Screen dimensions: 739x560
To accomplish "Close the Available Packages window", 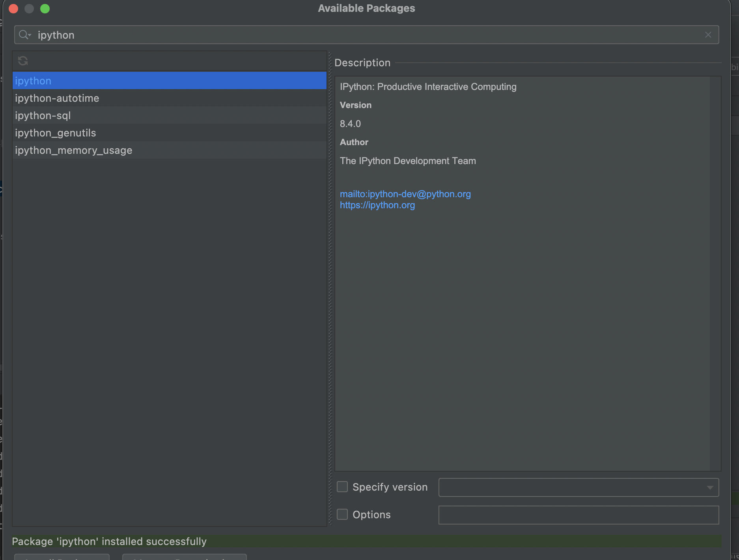I will [x=13, y=9].
